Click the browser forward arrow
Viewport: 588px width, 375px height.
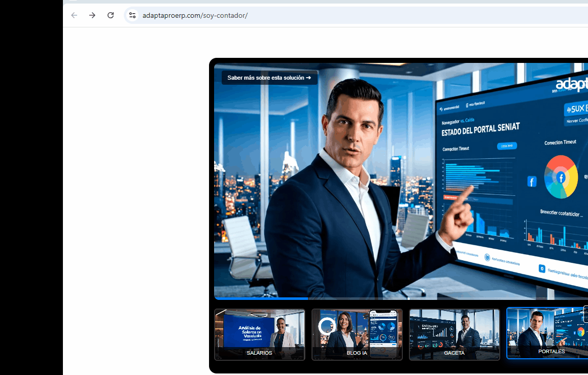[92, 15]
